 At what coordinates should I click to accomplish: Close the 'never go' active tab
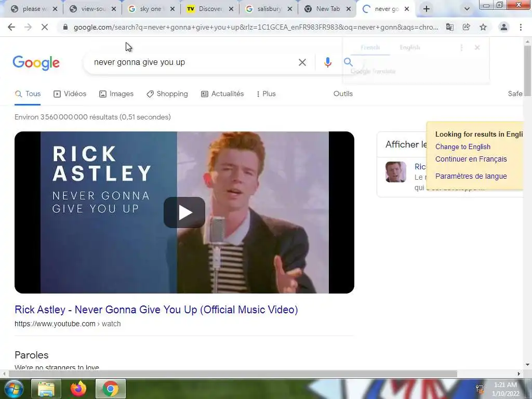(x=407, y=9)
